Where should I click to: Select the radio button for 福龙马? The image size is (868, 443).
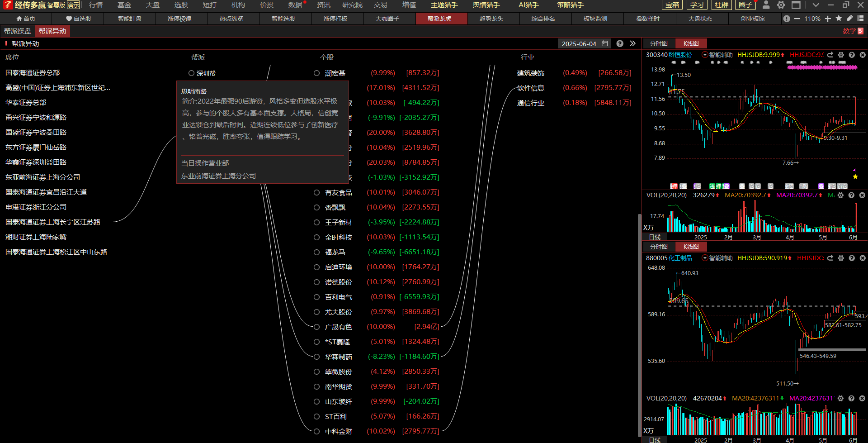pyautogui.click(x=316, y=252)
